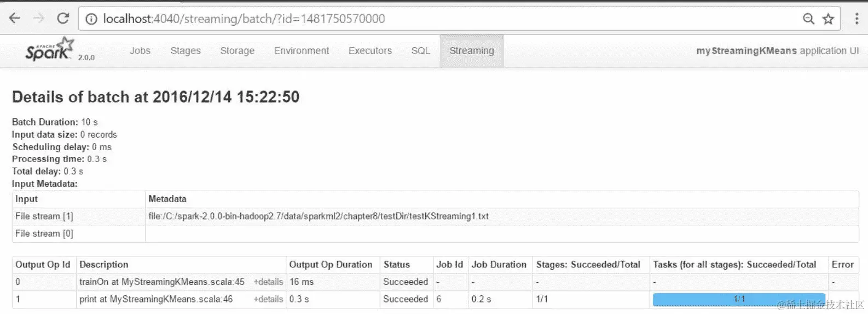Screen dimensions: 868x314
Task: Click the site info icon in address bar
Action: pyautogui.click(x=91, y=19)
